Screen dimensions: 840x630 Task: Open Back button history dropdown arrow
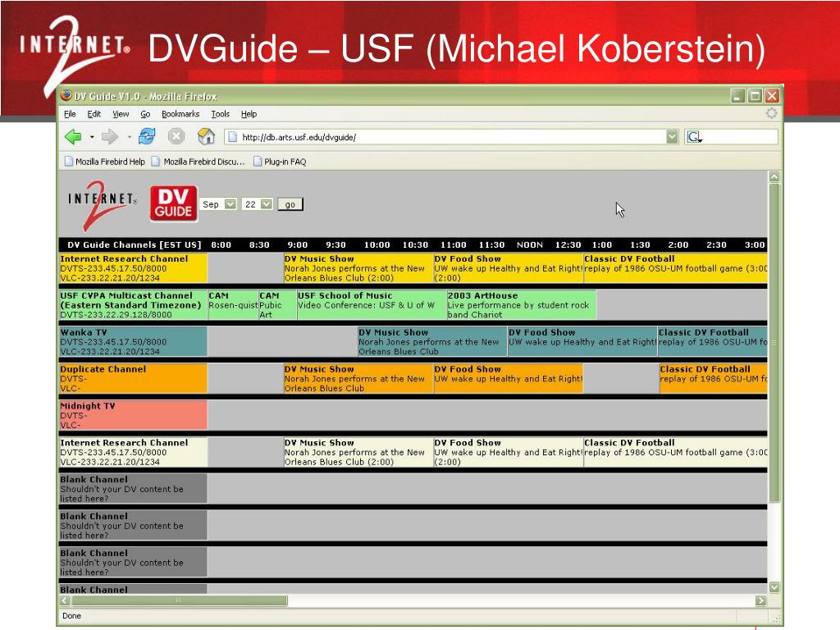[92, 137]
